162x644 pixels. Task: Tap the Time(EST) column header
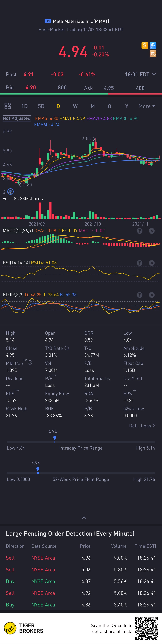coord(145,546)
